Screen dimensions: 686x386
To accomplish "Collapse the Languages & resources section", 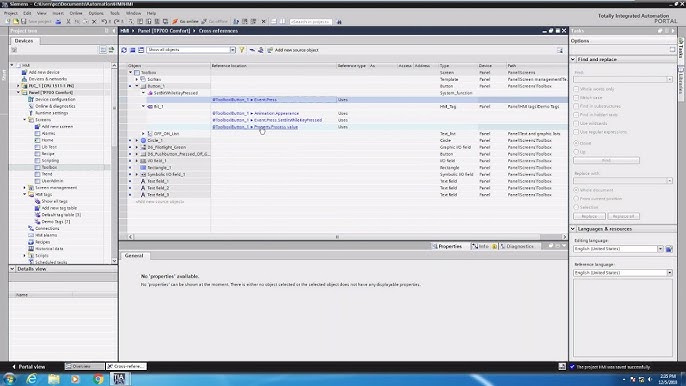I will [573, 229].
